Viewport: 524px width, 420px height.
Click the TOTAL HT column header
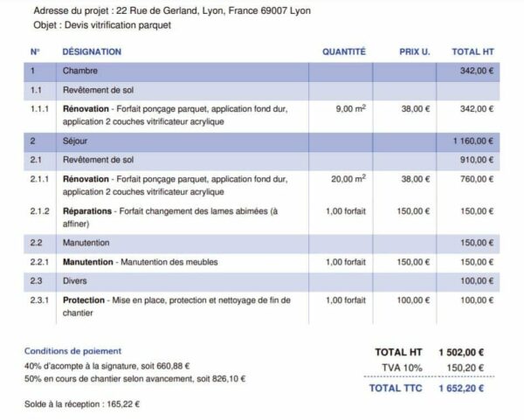coord(472,52)
